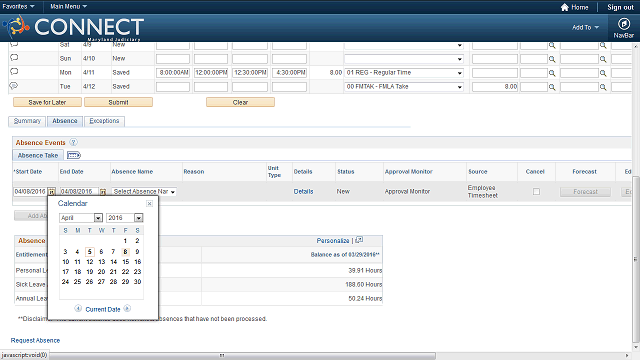Click the show all columns icon beside Absence Take

pyautogui.click(x=74, y=155)
